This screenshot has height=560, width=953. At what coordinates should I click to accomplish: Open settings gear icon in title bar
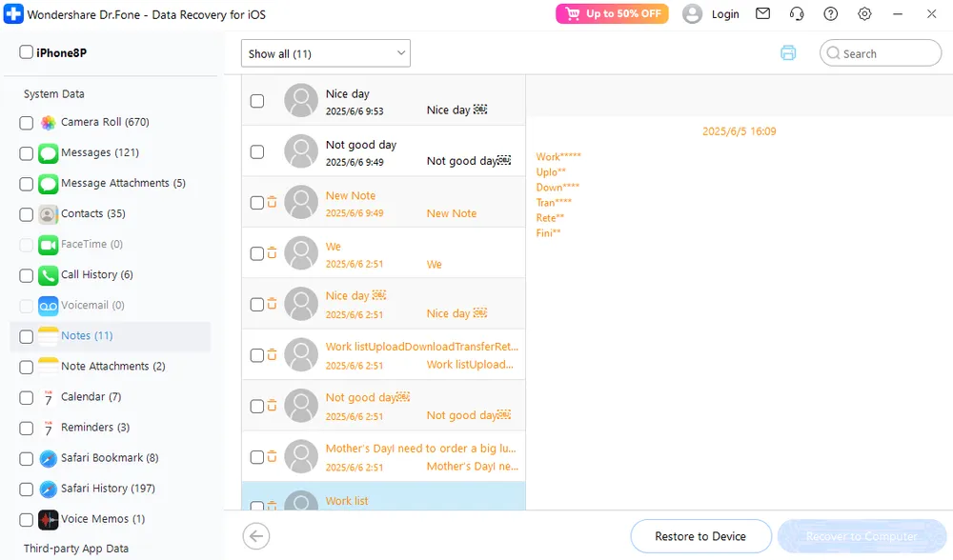pos(864,14)
